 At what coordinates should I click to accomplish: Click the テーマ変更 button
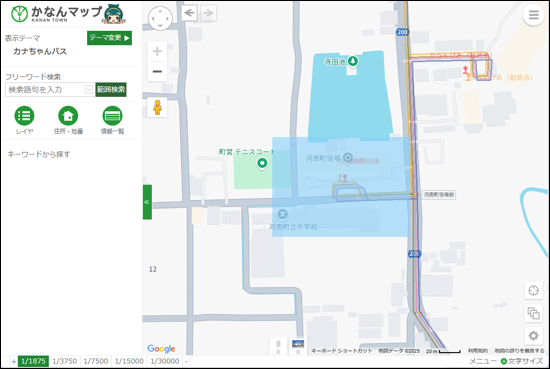109,38
